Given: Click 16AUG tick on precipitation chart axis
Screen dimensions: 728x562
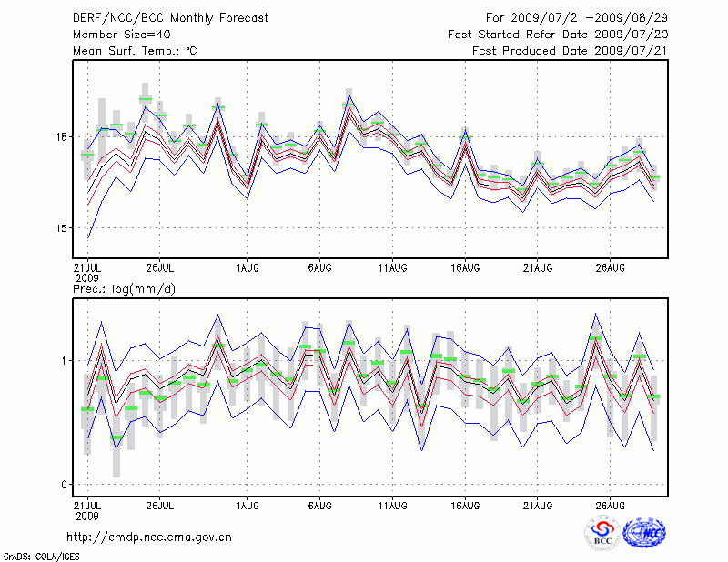Looking at the screenshot, I should coord(465,505).
